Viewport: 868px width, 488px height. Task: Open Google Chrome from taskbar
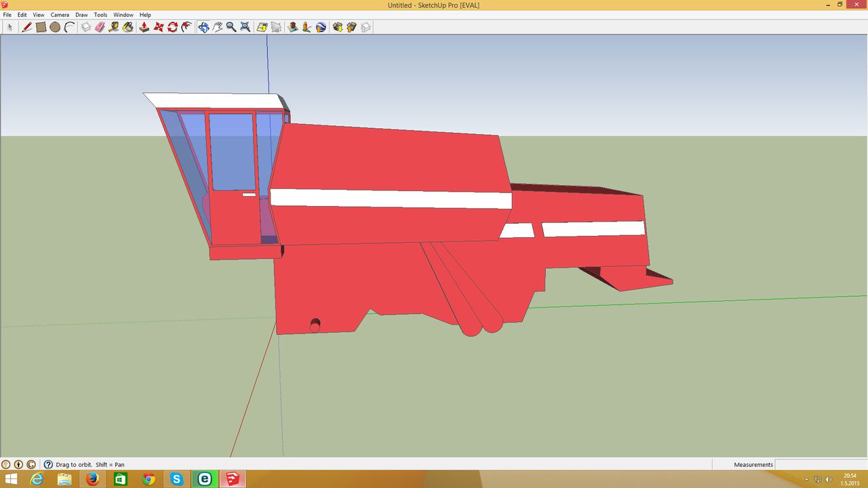pyautogui.click(x=149, y=479)
